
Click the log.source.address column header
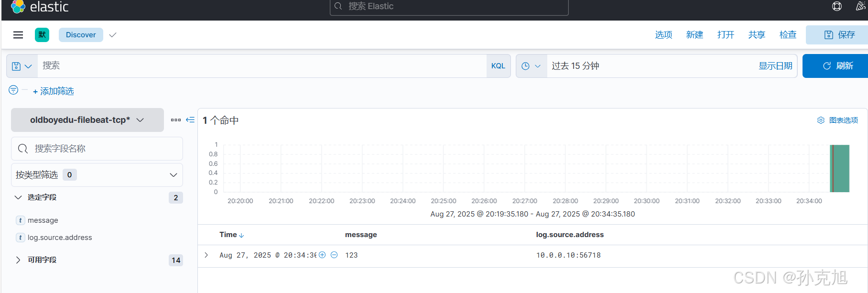570,235
